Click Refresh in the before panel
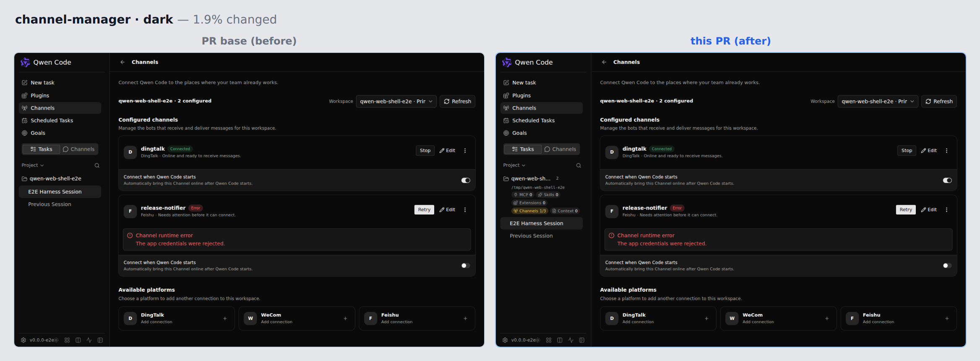Viewport: 980px width, 361px height. click(x=457, y=102)
